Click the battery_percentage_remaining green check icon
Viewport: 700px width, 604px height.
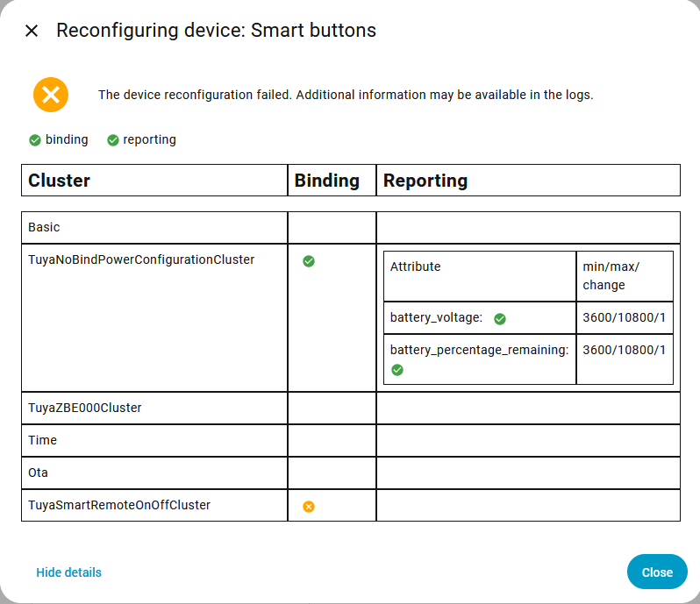pos(397,370)
